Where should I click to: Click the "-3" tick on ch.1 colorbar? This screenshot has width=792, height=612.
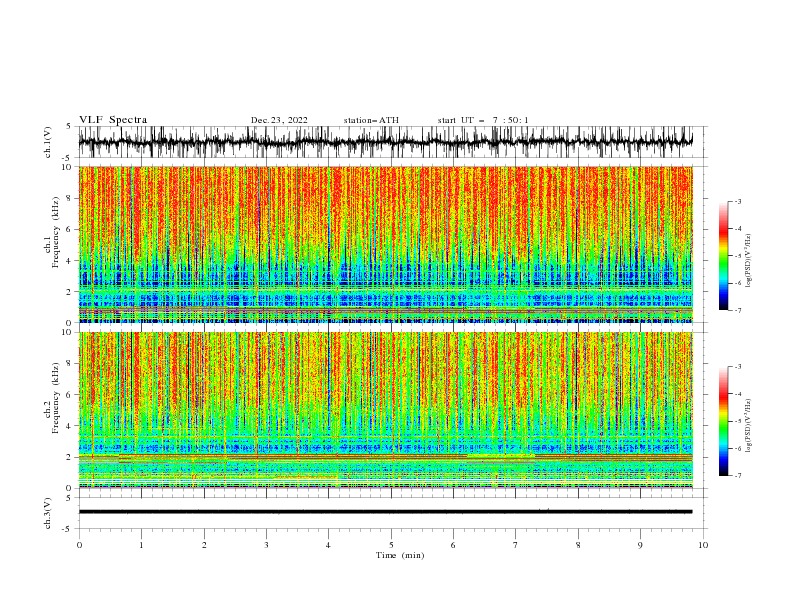(x=737, y=201)
